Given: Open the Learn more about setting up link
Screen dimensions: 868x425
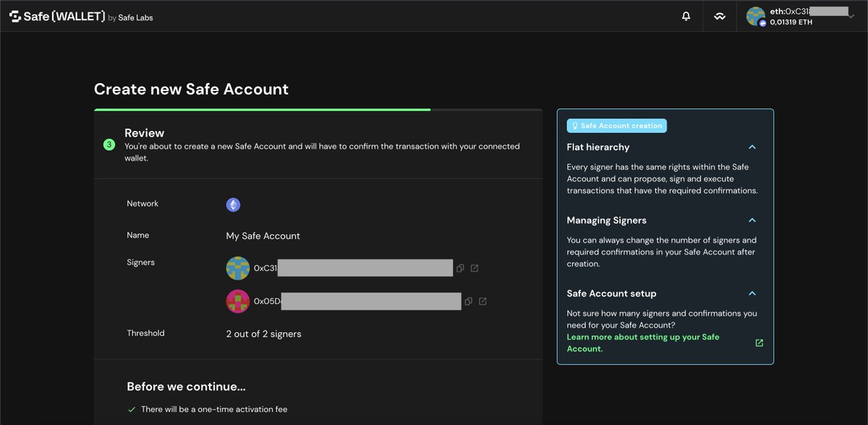Looking at the screenshot, I should 643,343.
